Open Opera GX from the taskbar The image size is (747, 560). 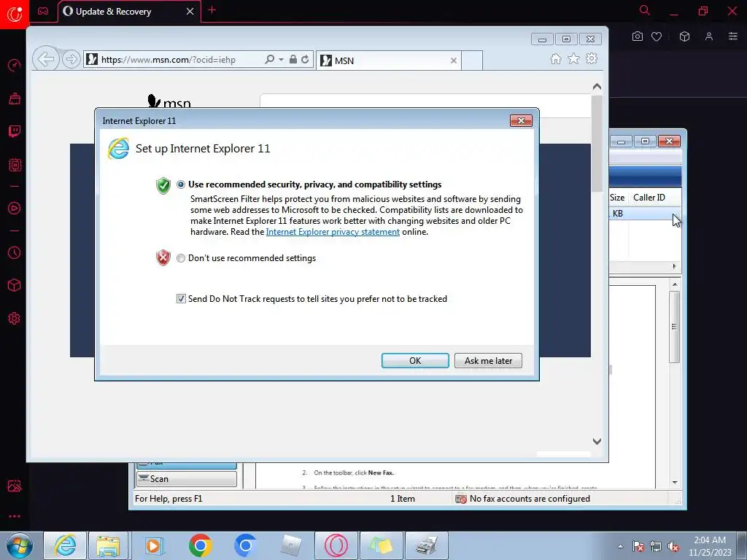(336, 545)
